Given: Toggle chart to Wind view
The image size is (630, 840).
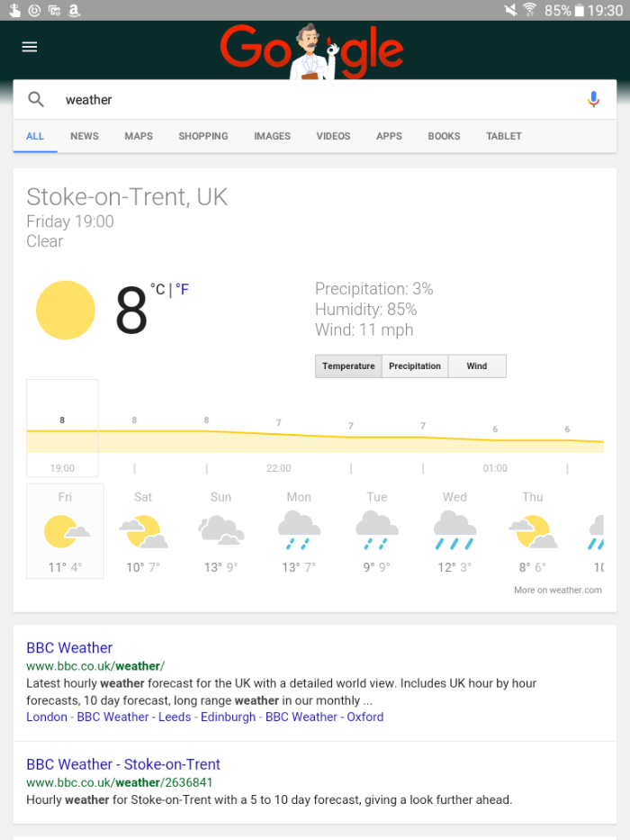Looking at the screenshot, I should [477, 366].
